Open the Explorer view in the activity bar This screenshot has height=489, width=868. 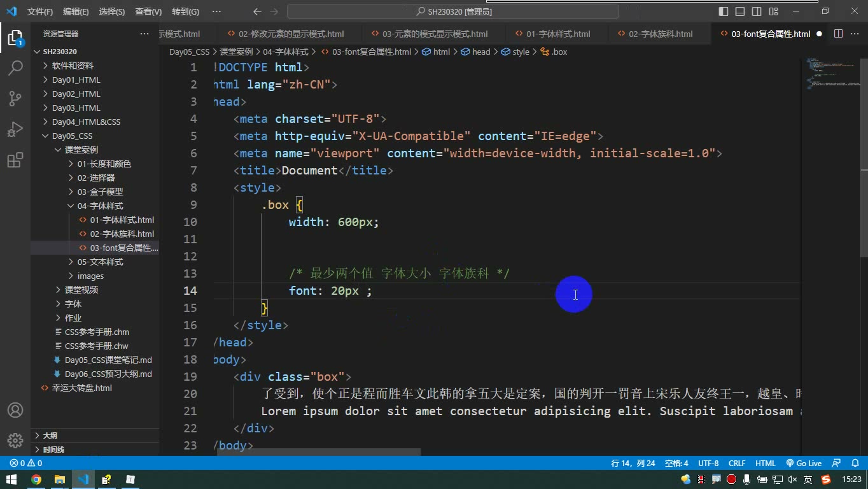(x=15, y=38)
